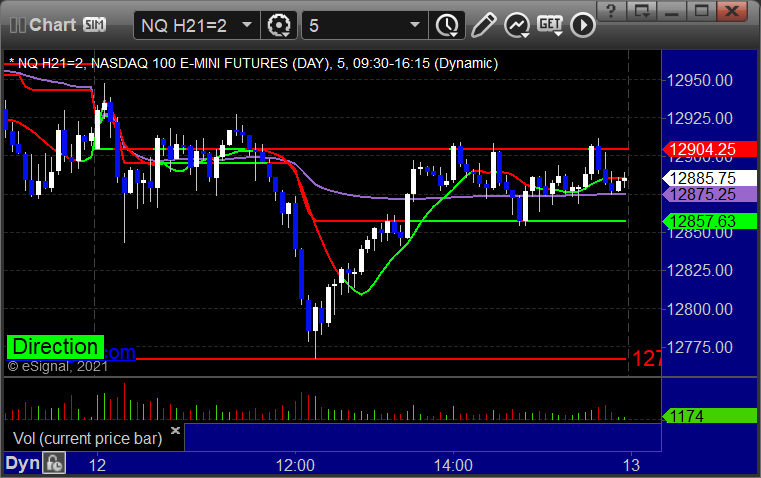The width and height of the screenshot is (761, 478).
Task: Click the 12:00 time axis label
Action: tap(295, 466)
